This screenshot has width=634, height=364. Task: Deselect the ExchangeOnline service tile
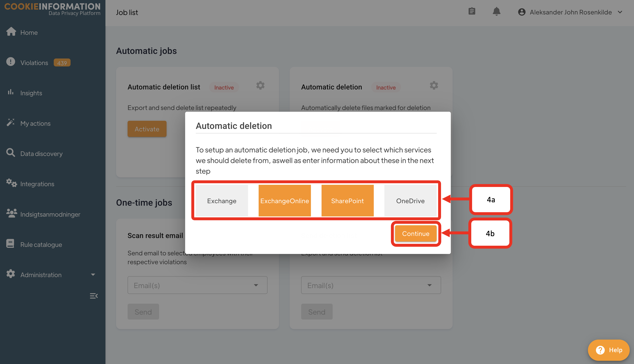284,201
